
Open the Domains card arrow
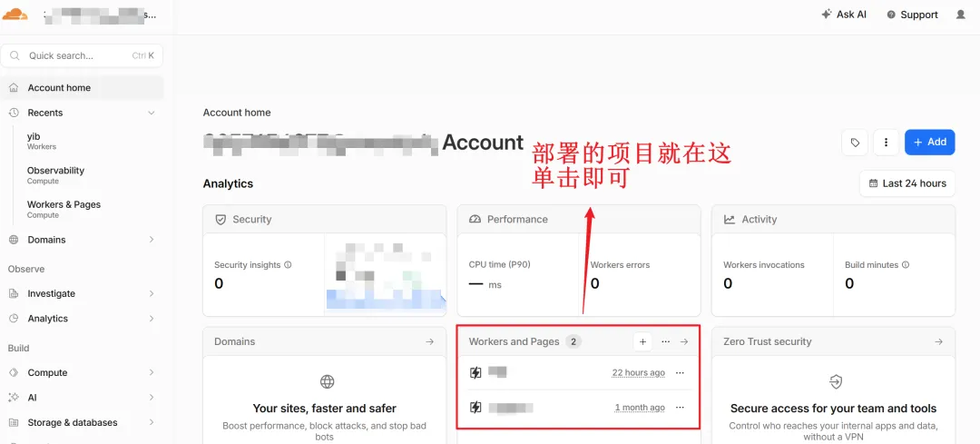coord(429,341)
